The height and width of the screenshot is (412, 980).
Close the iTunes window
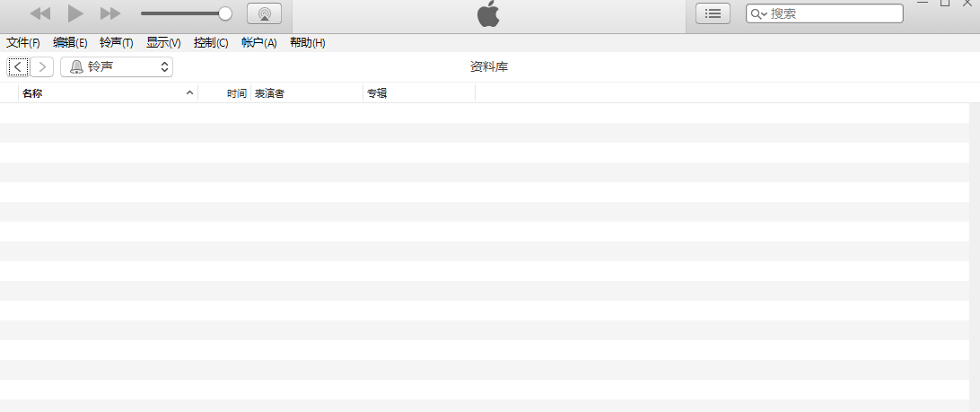[968, 3]
